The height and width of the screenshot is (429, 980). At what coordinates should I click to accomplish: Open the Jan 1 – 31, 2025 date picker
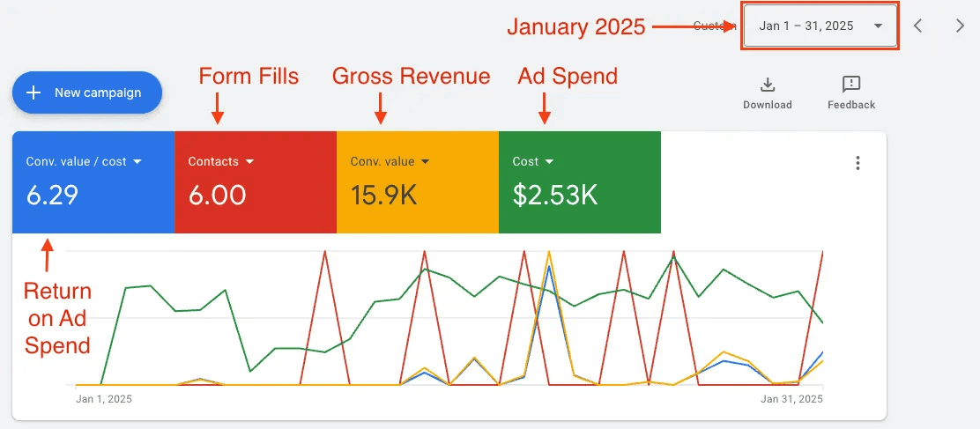pos(820,26)
